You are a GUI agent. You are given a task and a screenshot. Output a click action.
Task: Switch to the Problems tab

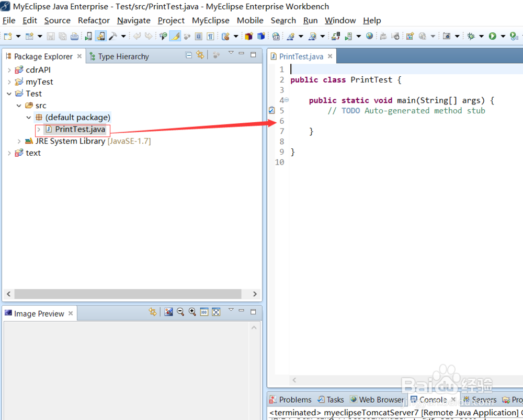tap(291, 400)
